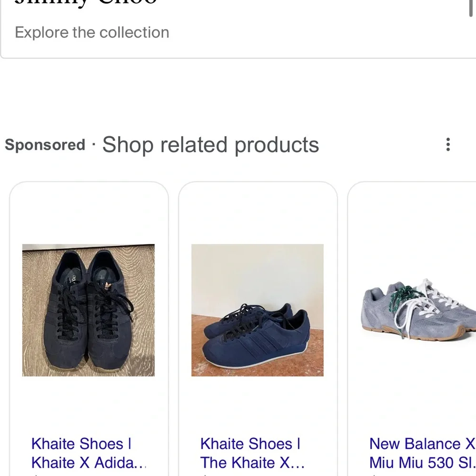
Task: Click Shop related products heading
Action: click(210, 145)
